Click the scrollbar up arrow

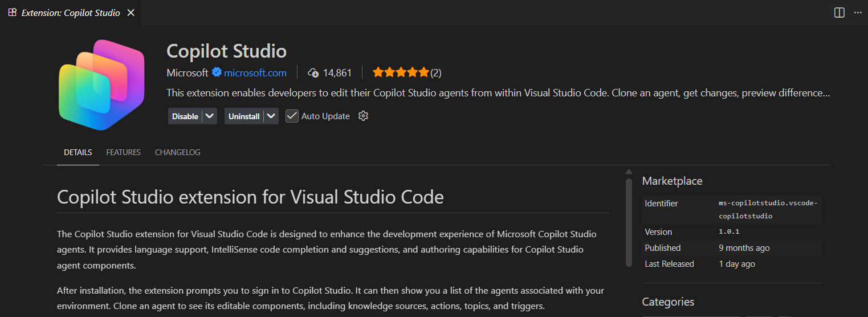point(629,172)
